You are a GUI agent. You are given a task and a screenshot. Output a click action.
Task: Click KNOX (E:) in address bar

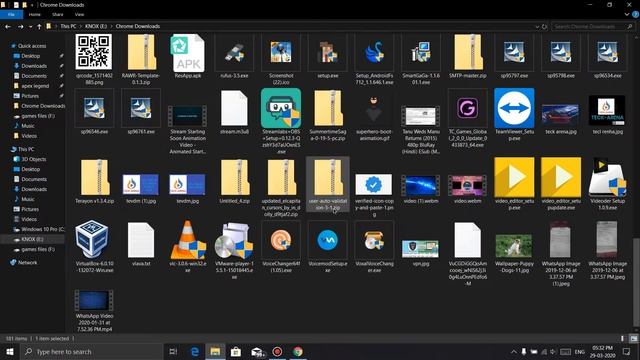point(96,26)
